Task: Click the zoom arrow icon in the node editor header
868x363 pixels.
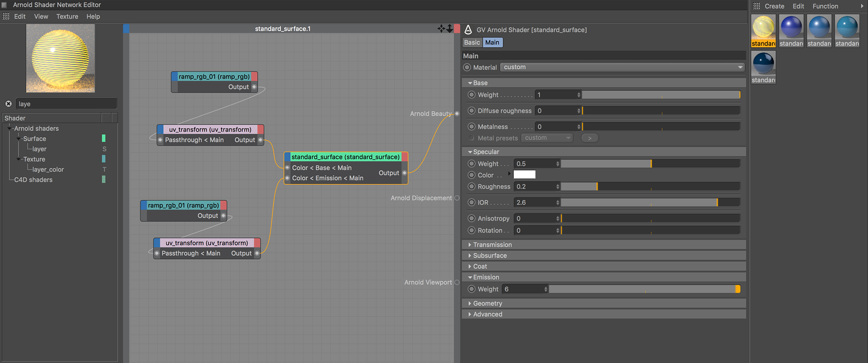Action: coord(449,28)
